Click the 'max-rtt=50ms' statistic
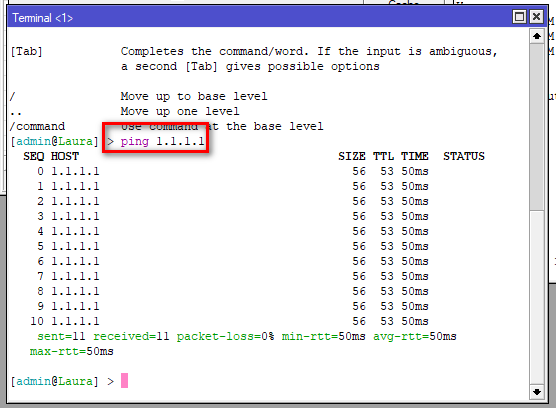This screenshot has height=408, width=556. [x=72, y=351]
